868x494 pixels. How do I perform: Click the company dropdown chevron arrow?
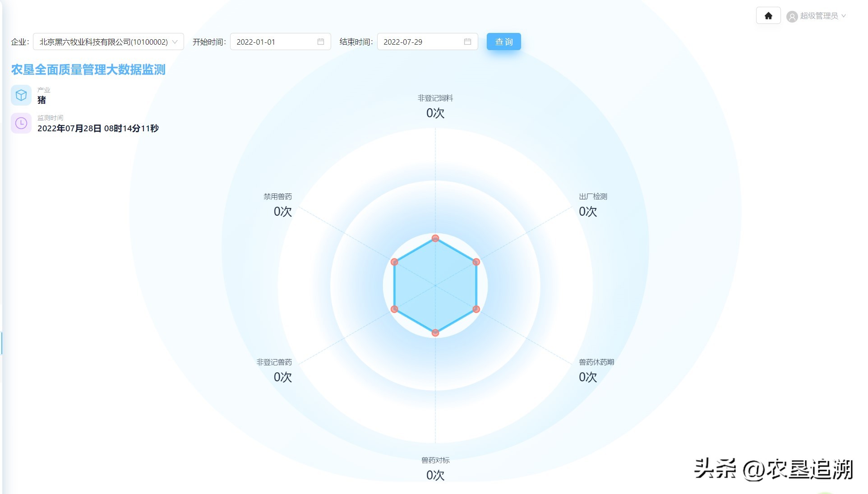click(175, 42)
